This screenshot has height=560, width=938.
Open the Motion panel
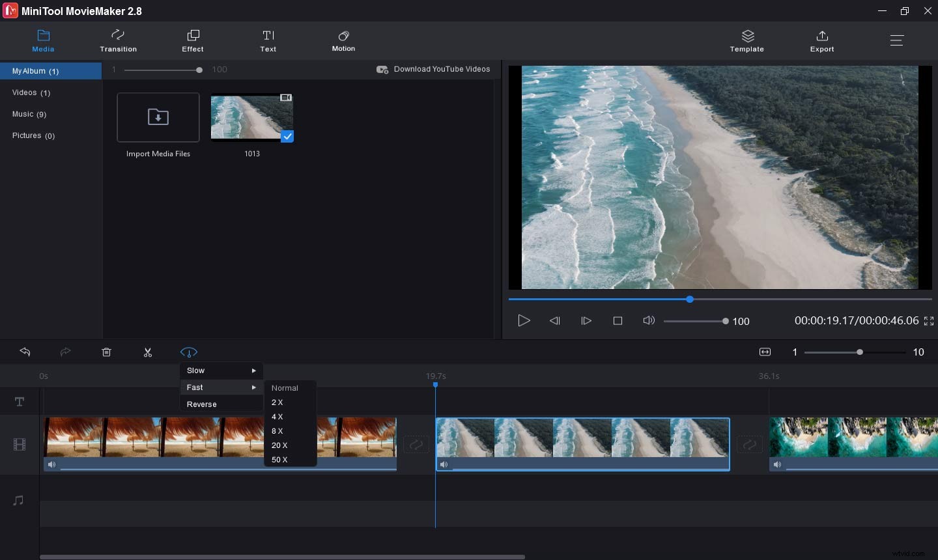click(343, 40)
